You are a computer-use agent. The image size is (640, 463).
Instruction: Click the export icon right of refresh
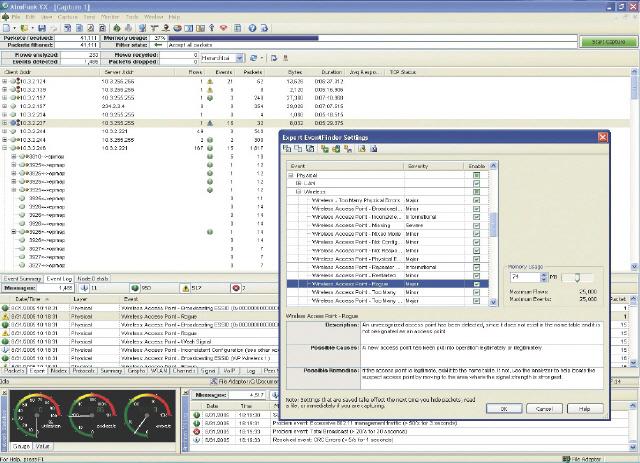tap(274, 58)
